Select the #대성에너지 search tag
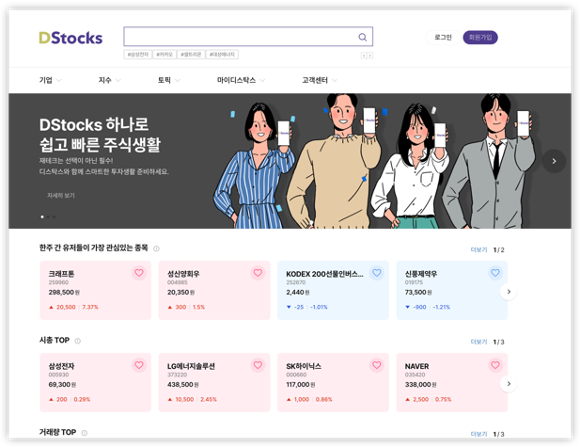The height and width of the screenshot is (448, 580). click(x=222, y=55)
